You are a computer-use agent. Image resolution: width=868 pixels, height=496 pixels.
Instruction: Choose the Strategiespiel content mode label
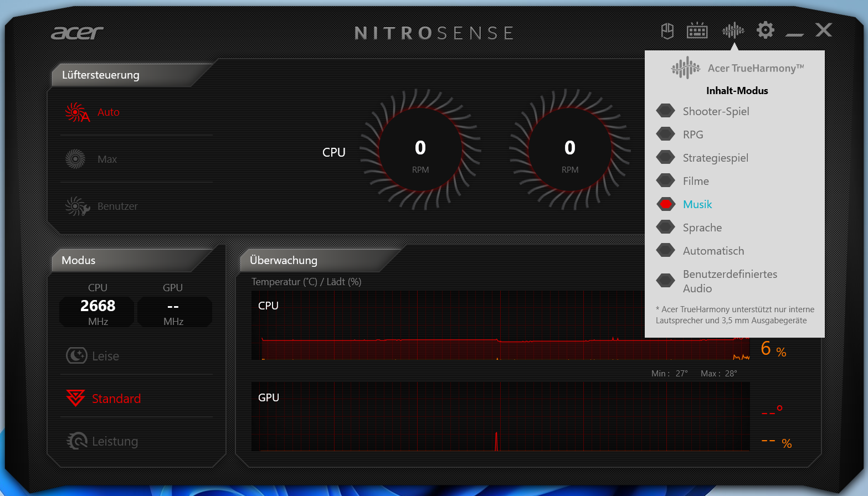click(x=716, y=158)
